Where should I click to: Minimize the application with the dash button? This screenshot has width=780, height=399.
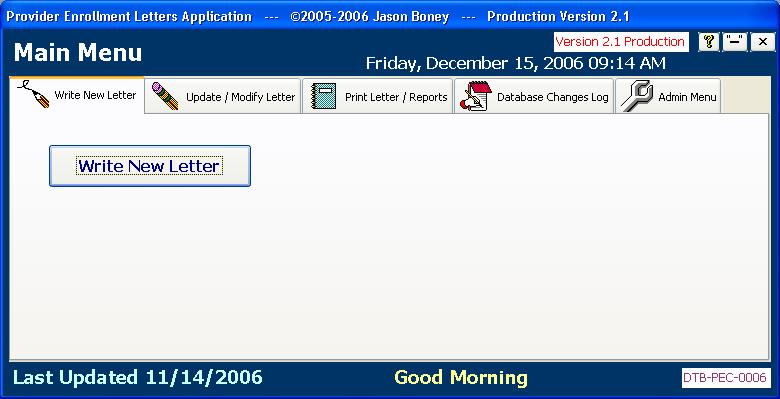(x=735, y=42)
